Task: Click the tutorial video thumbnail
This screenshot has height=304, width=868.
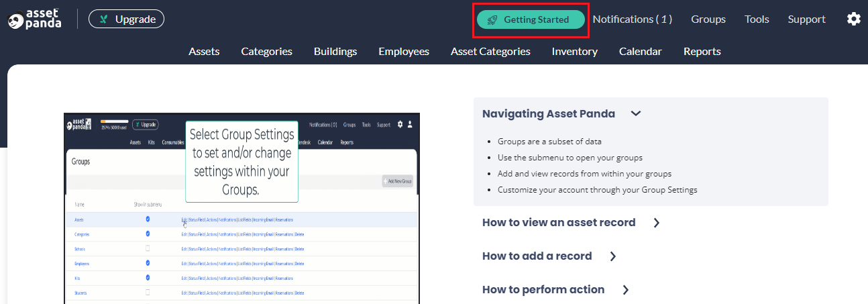Action: click(241, 209)
